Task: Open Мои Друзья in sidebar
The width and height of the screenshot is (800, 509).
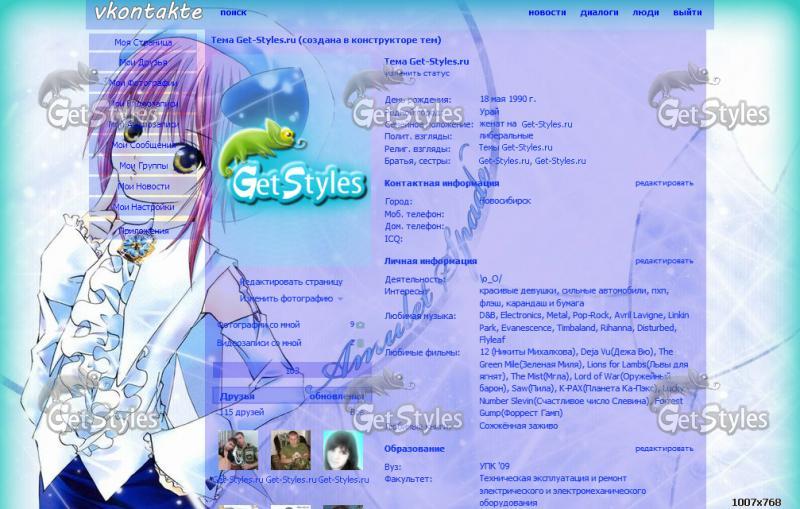Action: (143, 62)
